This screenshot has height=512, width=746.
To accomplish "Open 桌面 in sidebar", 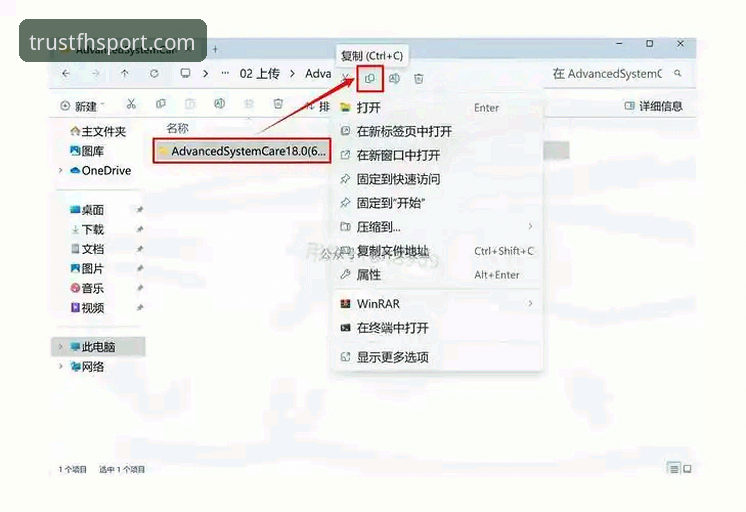I will (x=87, y=210).
